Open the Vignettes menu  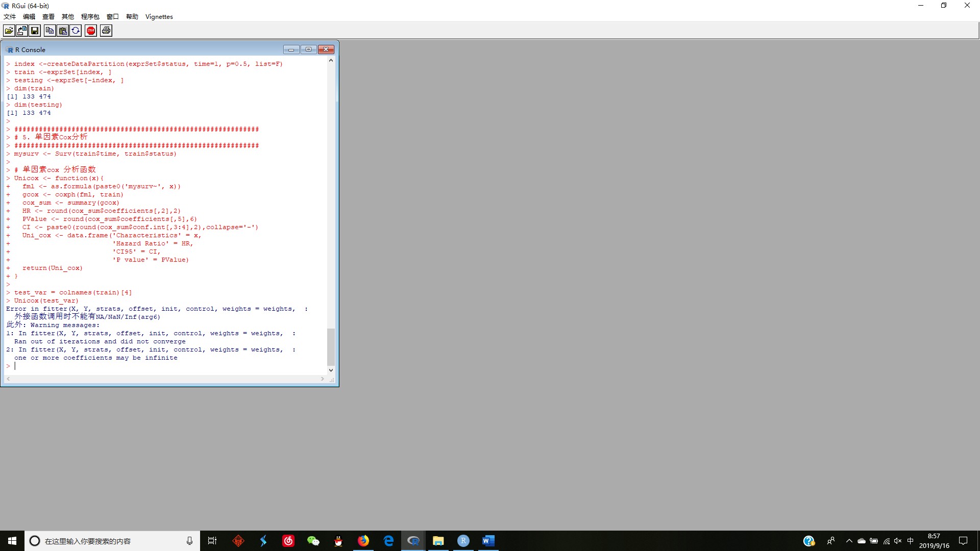click(159, 16)
